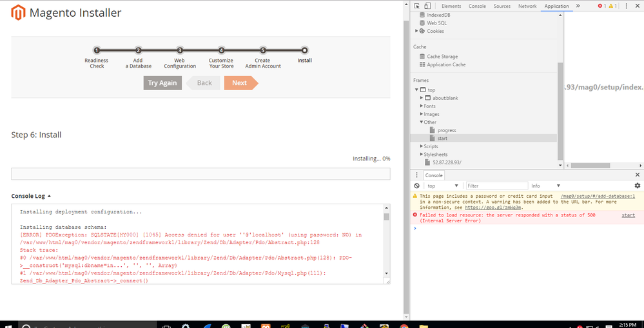Select Web SQL in the Application sidebar
The width and height of the screenshot is (644, 328).
pos(436,23)
